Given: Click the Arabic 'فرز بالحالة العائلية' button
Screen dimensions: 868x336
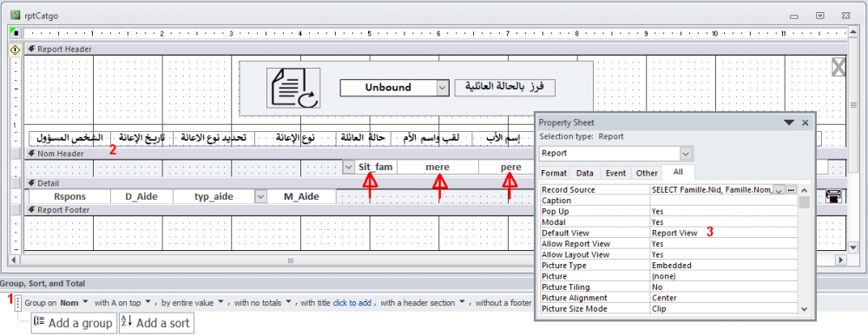Looking at the screenshot, I should (x=505, y=88).
